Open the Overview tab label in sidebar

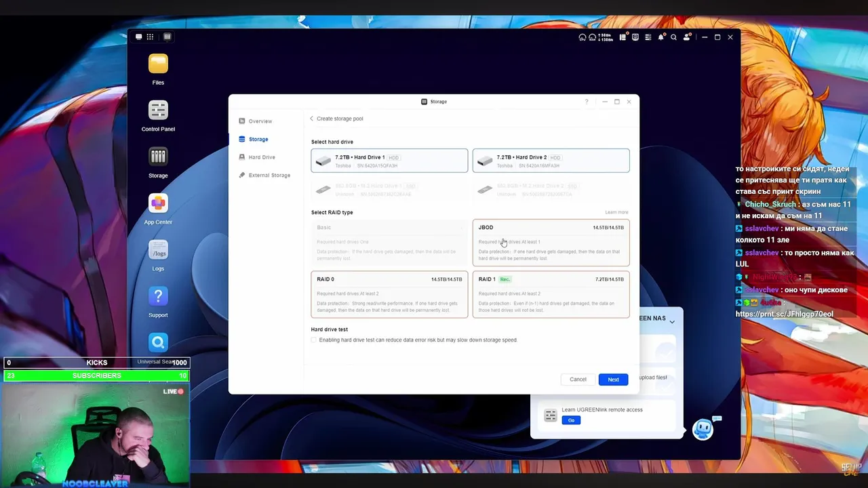point(260,121)
